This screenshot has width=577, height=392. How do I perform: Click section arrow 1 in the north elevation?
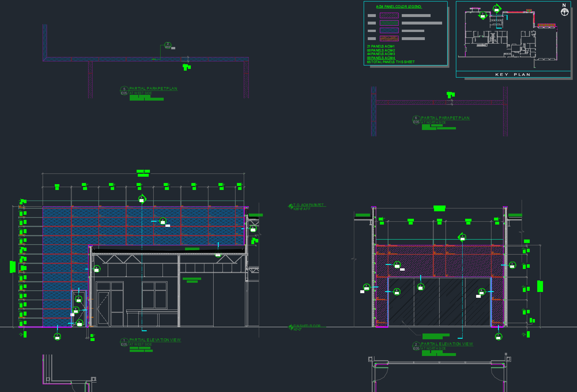(462, 237)
